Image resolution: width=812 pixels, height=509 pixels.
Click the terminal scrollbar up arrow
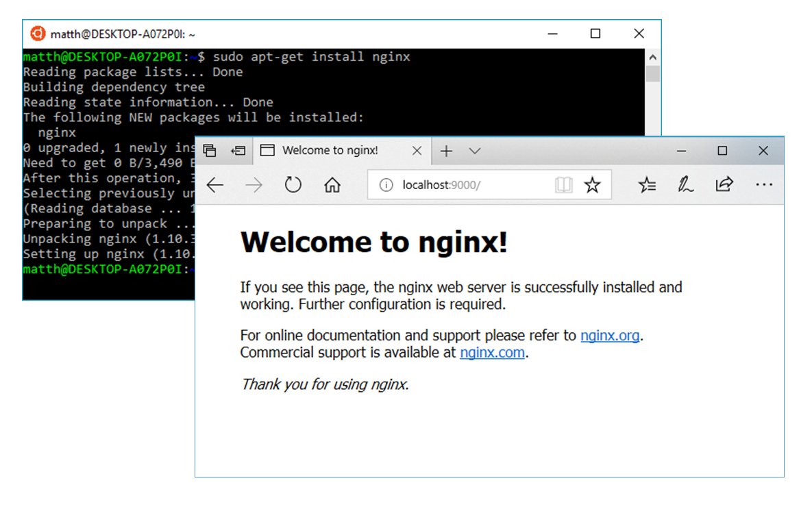[x=653, y=57]
